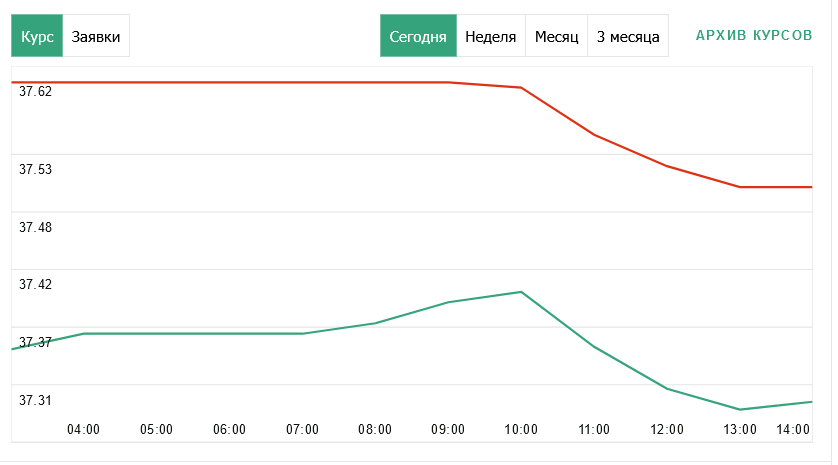The width and height of the screenshot is (838, 465).
Task: Click green line point at 12:00
Action: 667,388
